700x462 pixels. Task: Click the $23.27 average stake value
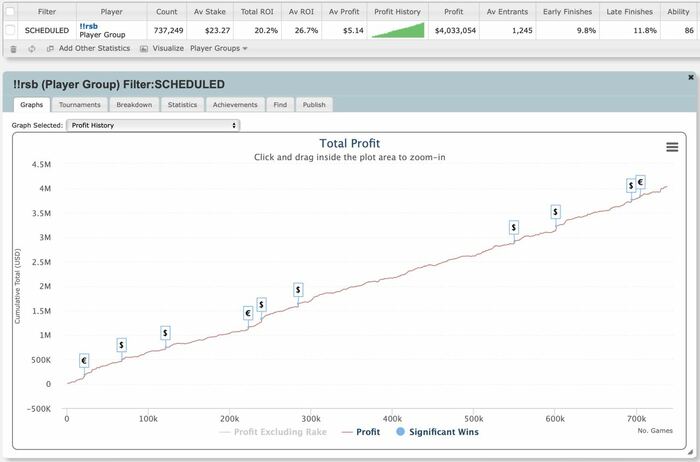[217, 30]
